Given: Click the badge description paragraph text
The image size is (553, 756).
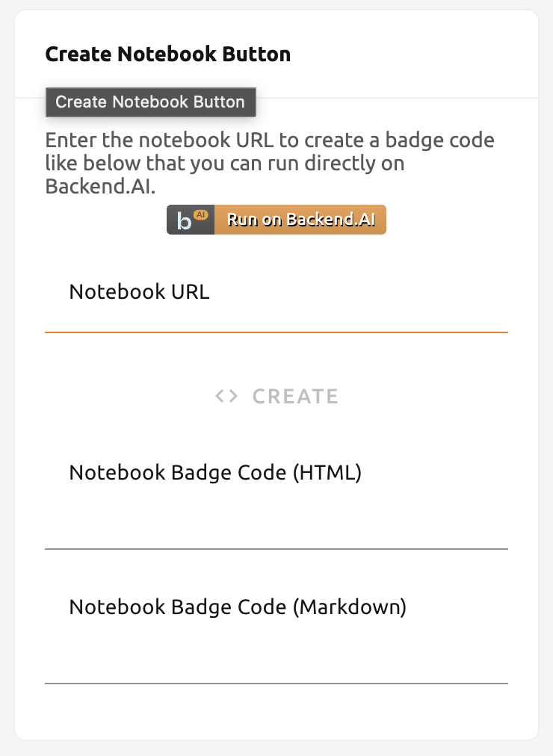Looking at the screenshot, I should pos(270,163).
